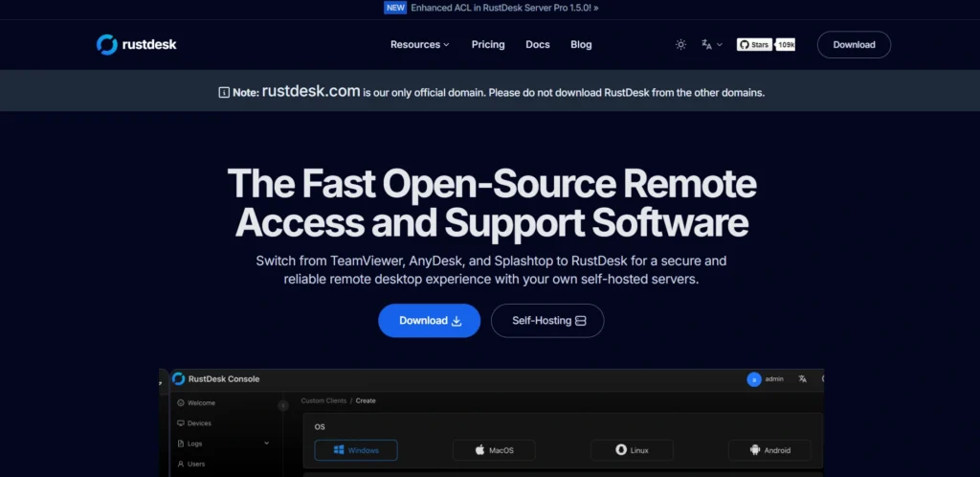
Task: Select the Linux OS option
Action: [632, 450]
